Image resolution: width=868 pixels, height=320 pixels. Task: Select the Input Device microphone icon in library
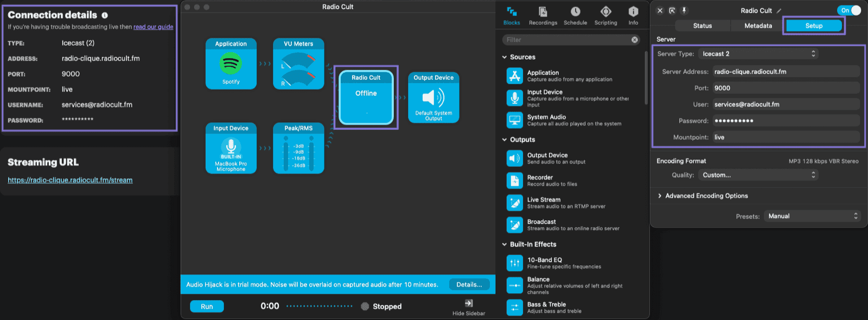tap(514, 98)
